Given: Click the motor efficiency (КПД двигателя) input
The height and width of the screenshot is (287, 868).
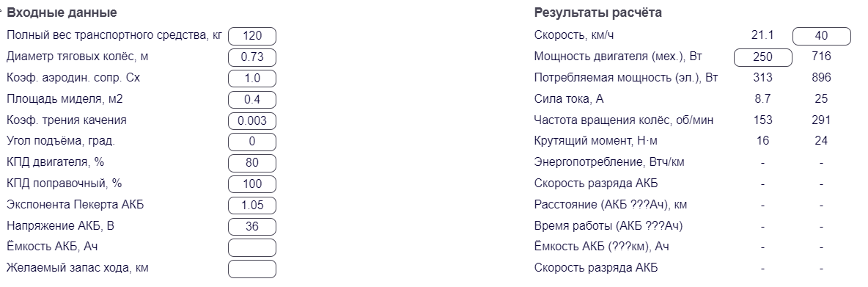Looking at the screenshot, I should tap(252, 163).
